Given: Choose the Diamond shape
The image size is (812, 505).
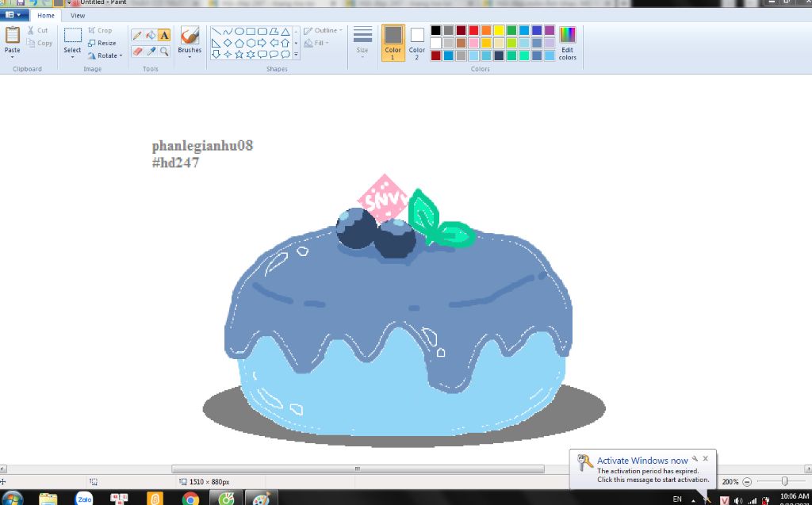Looking at the screenshot, I should 228,43.
